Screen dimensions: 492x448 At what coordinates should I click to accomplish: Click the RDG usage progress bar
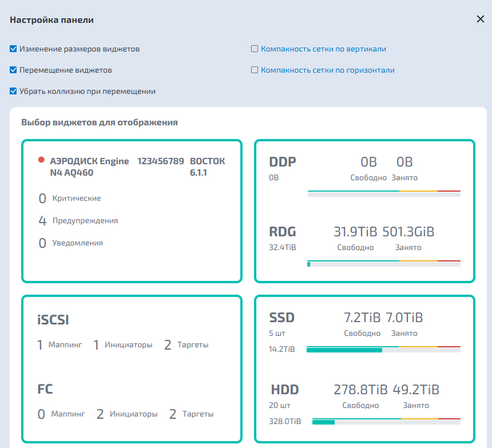pos(384,264)
